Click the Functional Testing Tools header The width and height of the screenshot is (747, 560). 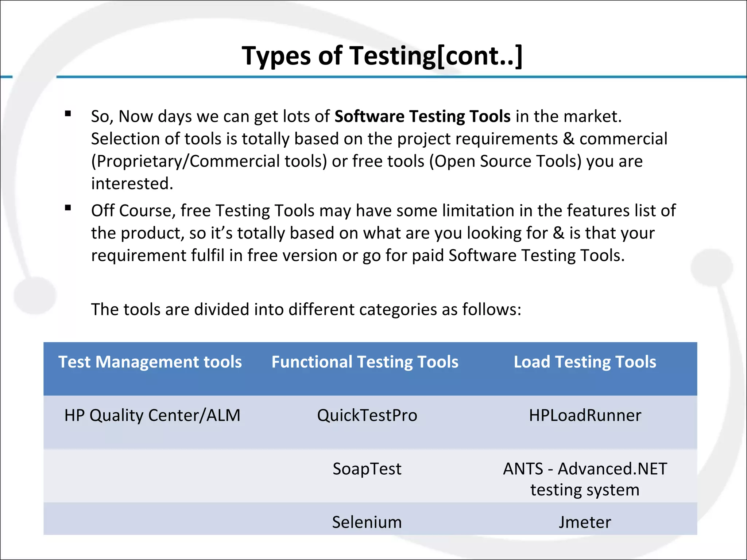point(365,362)
